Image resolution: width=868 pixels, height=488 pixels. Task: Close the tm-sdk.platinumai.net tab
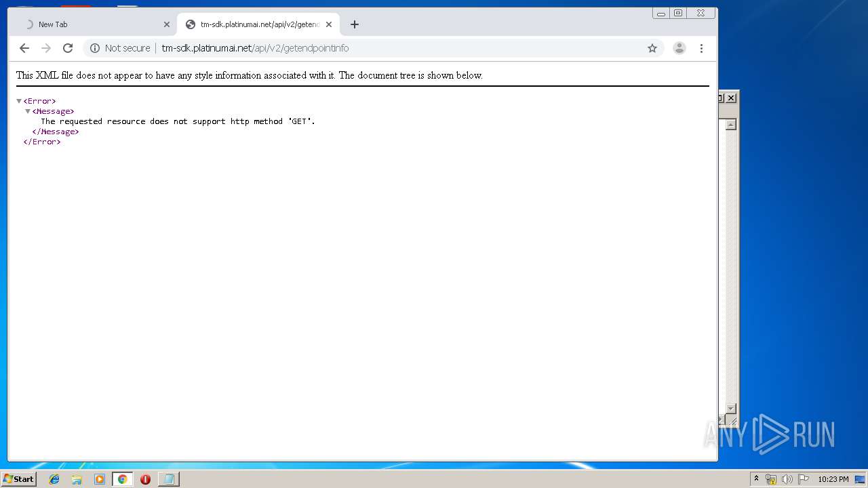pos(329,24)
